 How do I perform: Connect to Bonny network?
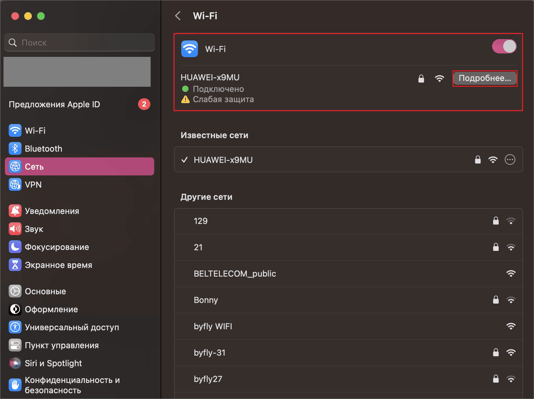click(x=348, y=300)
